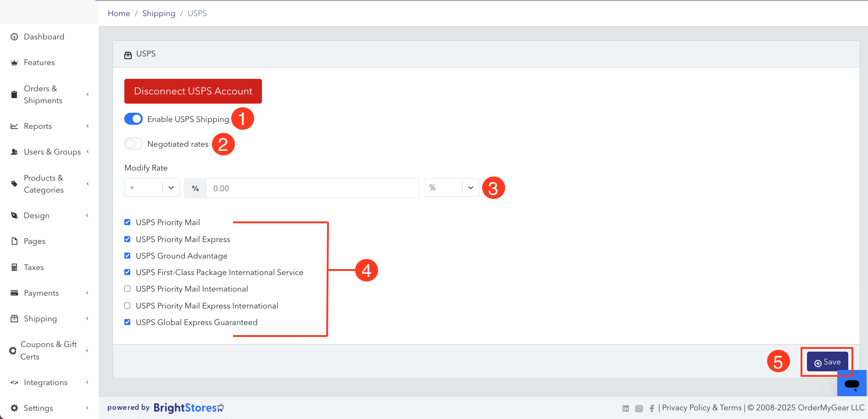This screenshot has height=419, width=868.
Task: Click Disconnect USPS Account button
Action: tap(193, 91)
